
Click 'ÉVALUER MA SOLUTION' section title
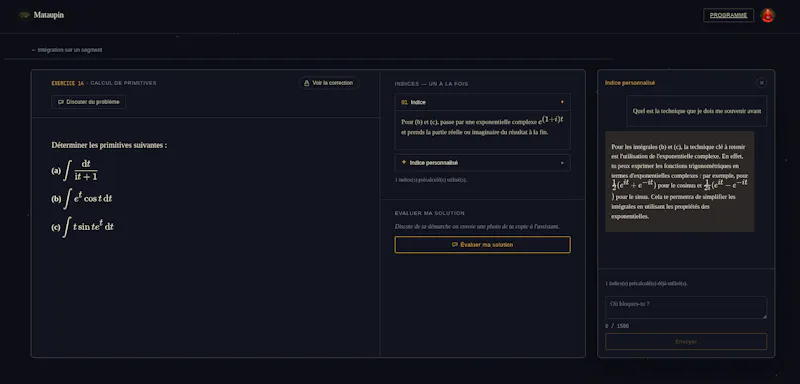pos(430,213)
